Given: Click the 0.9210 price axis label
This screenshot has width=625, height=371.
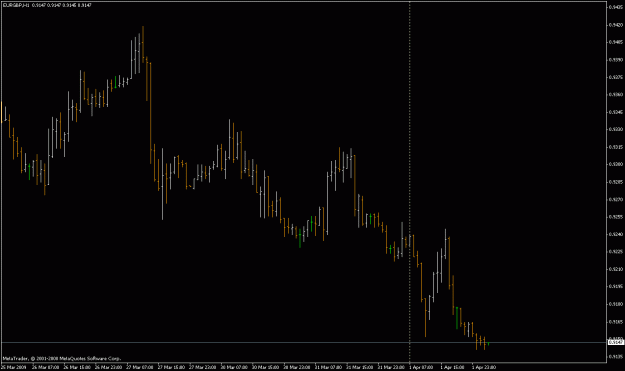Looking at the screenshot, I should click(616, 269).
